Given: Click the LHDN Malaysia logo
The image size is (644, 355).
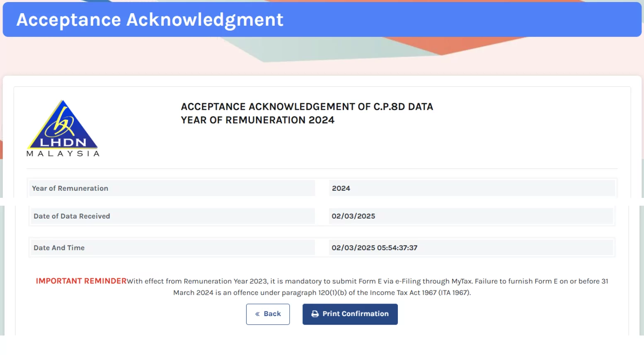Looking at the screenshot, I should [x=63, y=128].
